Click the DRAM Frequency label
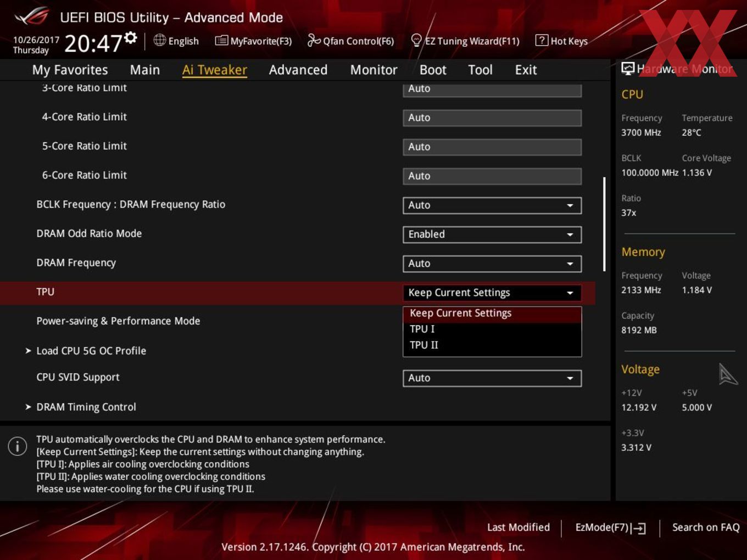 (x=76, y=263)
